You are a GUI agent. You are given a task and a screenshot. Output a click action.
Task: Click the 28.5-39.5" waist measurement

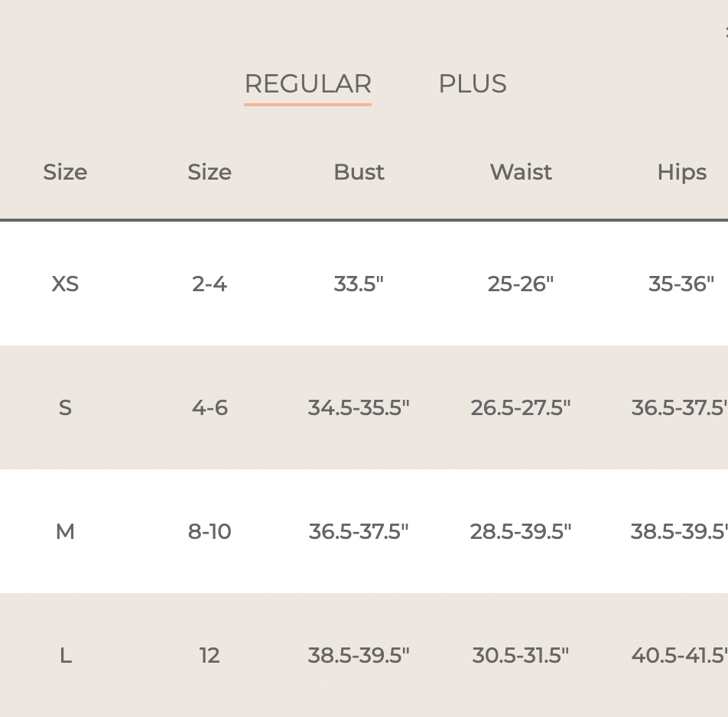[521, 531]
